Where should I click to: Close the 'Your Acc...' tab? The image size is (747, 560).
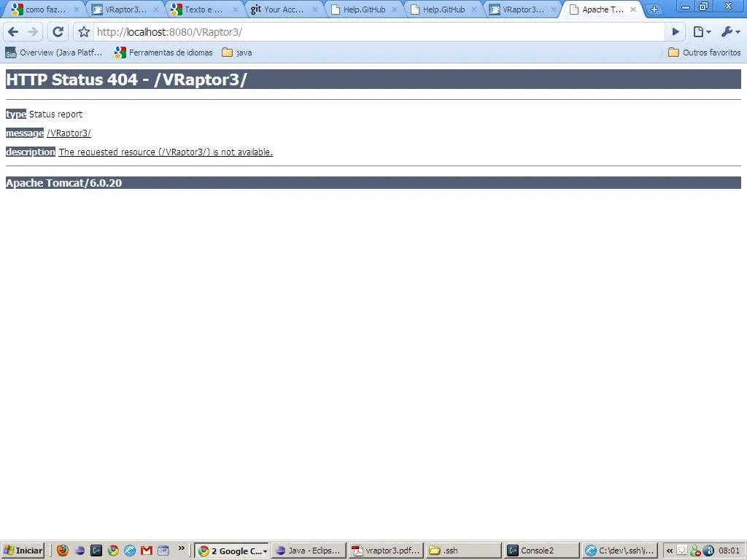[315, 9]
